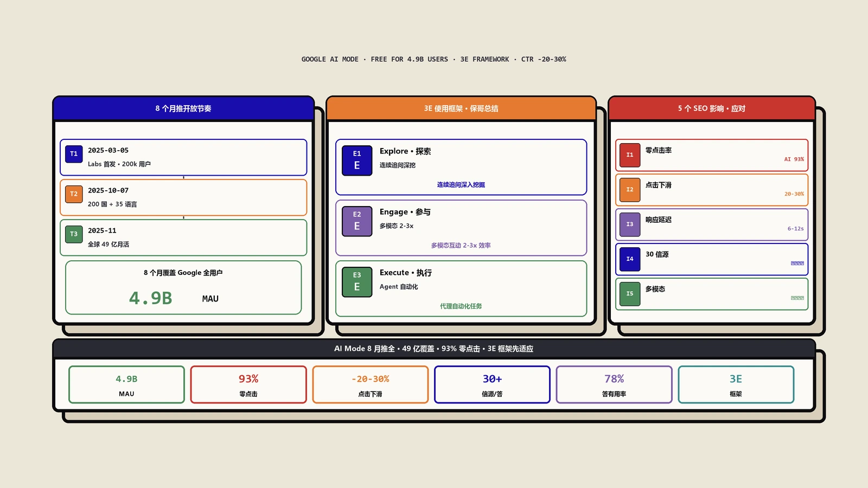Click the "Explore · 探索" title
Viewport: 868px width, 488px height.
click(405, 151)
